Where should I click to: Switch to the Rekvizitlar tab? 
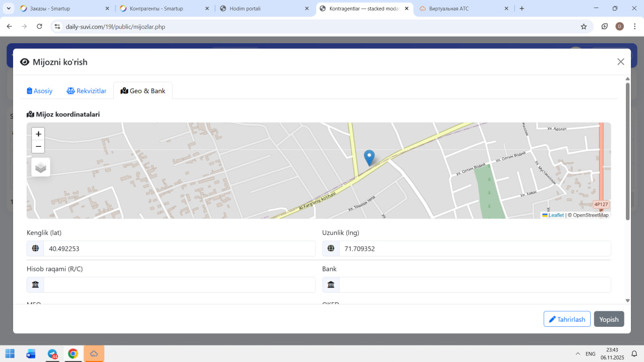[x=87, y=91]
